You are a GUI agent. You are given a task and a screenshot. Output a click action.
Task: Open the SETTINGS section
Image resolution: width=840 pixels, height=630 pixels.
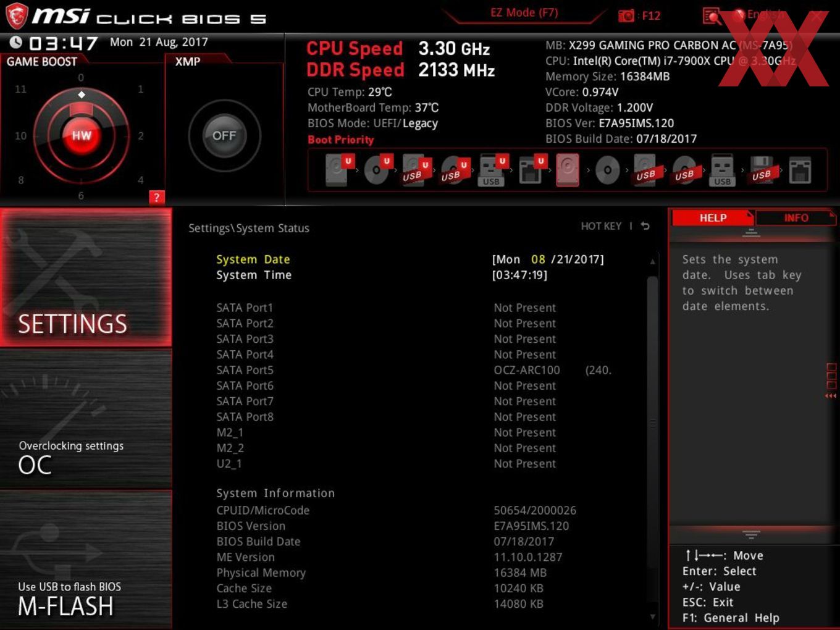(x=86, y=277)
